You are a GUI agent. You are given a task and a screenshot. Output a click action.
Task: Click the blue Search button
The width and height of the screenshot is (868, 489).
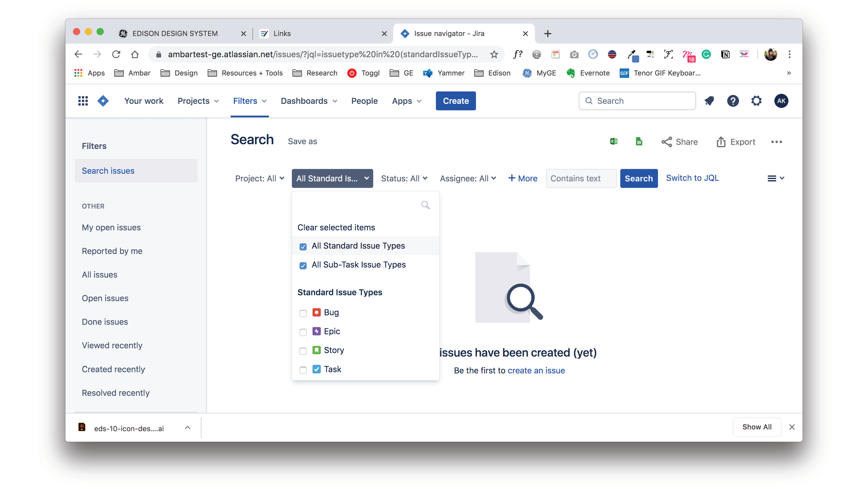(639, 178)
